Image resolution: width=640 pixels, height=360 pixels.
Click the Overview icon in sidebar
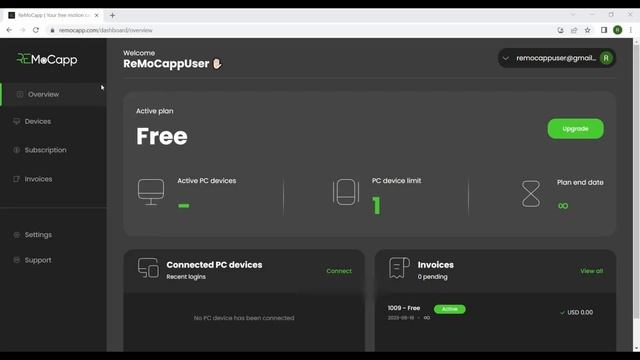coord(20,94)
